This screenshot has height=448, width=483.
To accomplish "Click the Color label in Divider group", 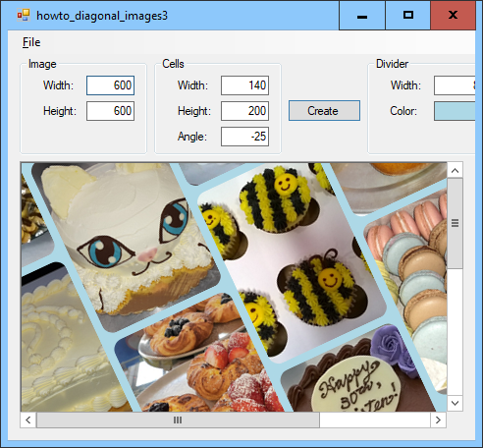I will click(x=403, y=111).
